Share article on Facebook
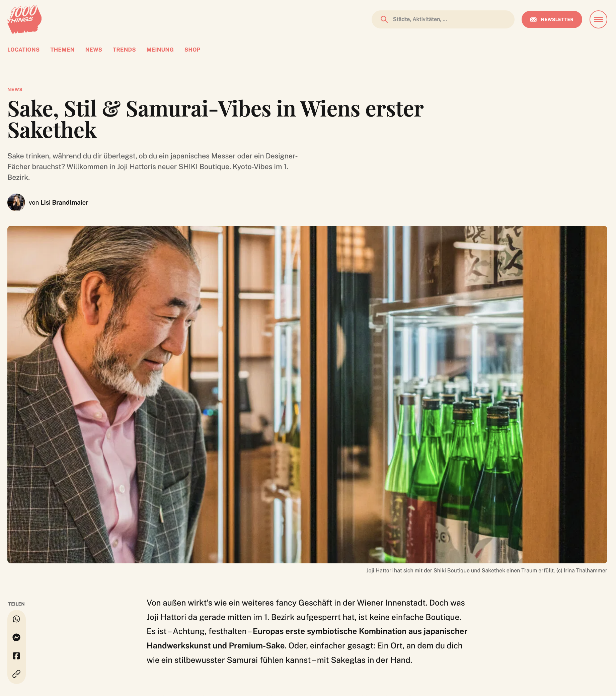This screenshot has width=616, height=696. click(x=16, y=655)
